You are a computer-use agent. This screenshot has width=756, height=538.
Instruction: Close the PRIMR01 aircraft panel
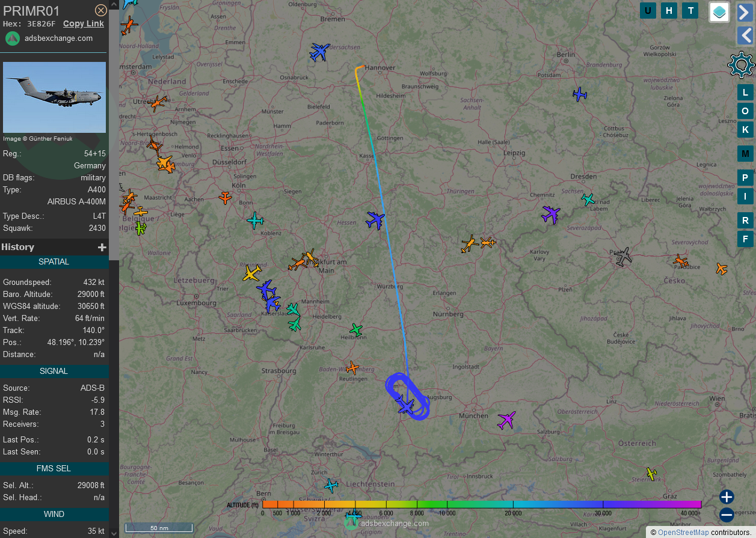pos(101,10)
